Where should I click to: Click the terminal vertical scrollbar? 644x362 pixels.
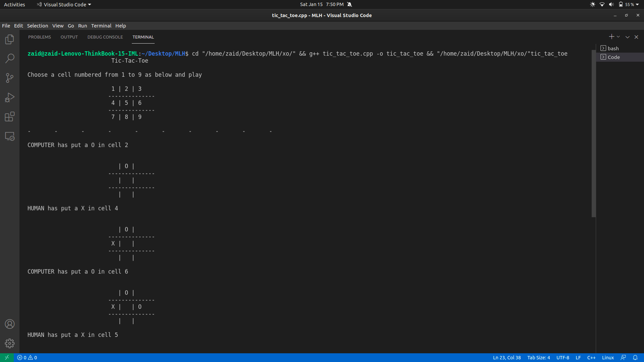593,134
